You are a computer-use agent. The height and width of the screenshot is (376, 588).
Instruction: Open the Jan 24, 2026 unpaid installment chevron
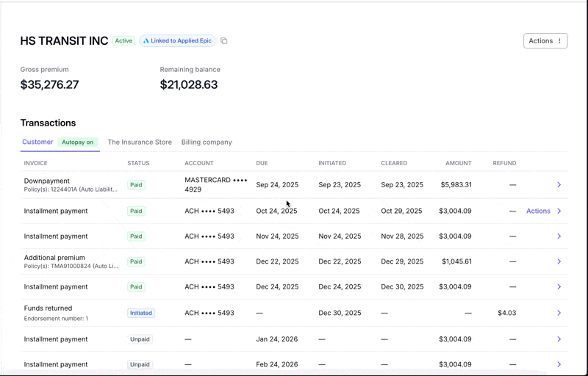tap(559, 339)
